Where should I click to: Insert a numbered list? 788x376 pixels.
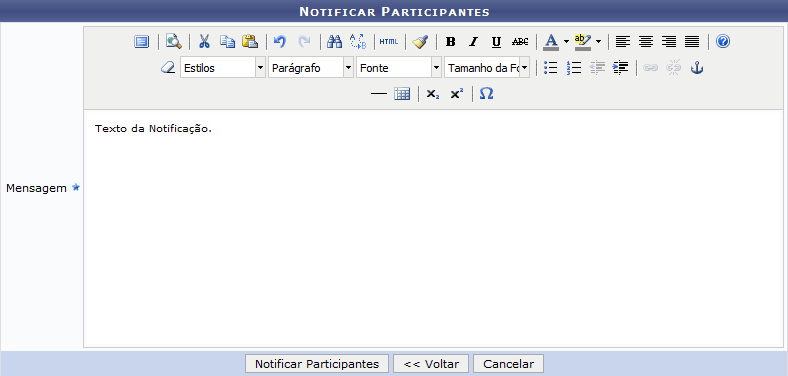(574, 68)
